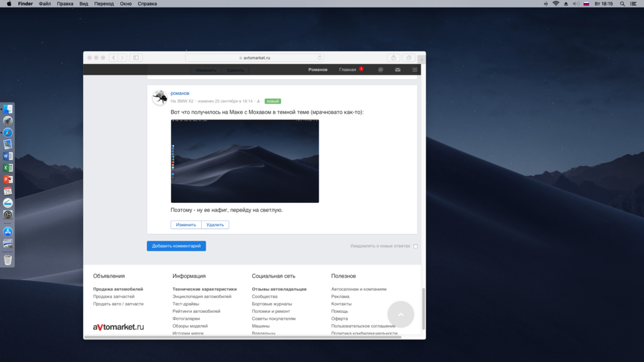
Task: Click the Удалить button under the comment
Action: click(215, 225)
